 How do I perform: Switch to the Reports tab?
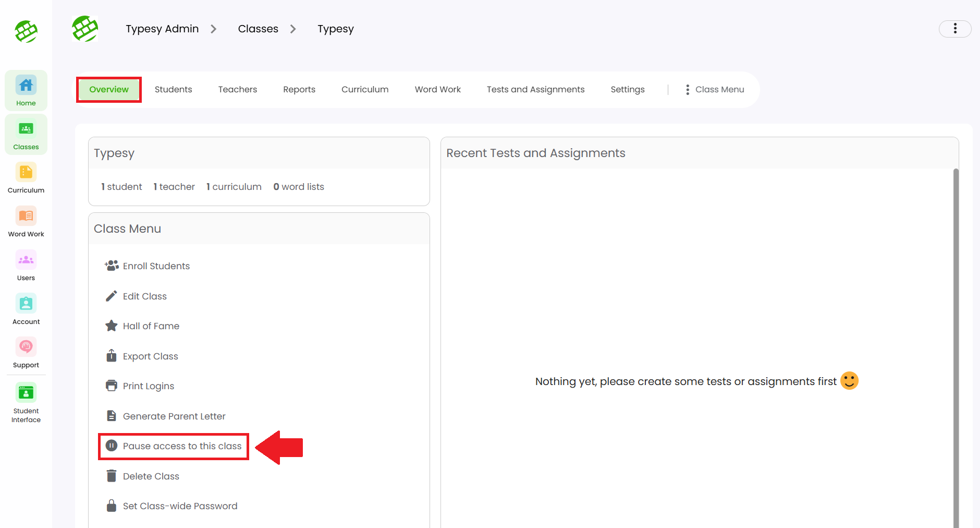pos(299,89)
